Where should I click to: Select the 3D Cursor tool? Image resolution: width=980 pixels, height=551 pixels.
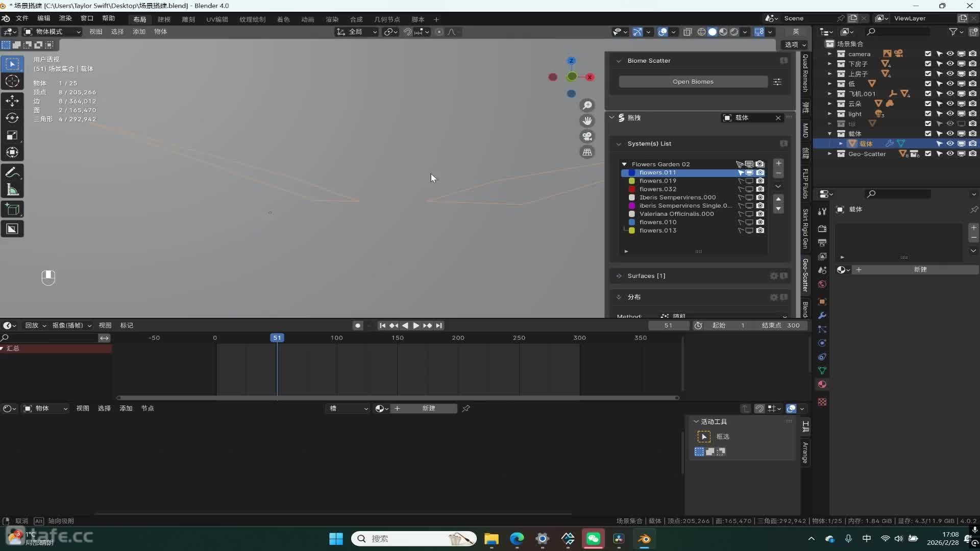click(x=12, y=81)
